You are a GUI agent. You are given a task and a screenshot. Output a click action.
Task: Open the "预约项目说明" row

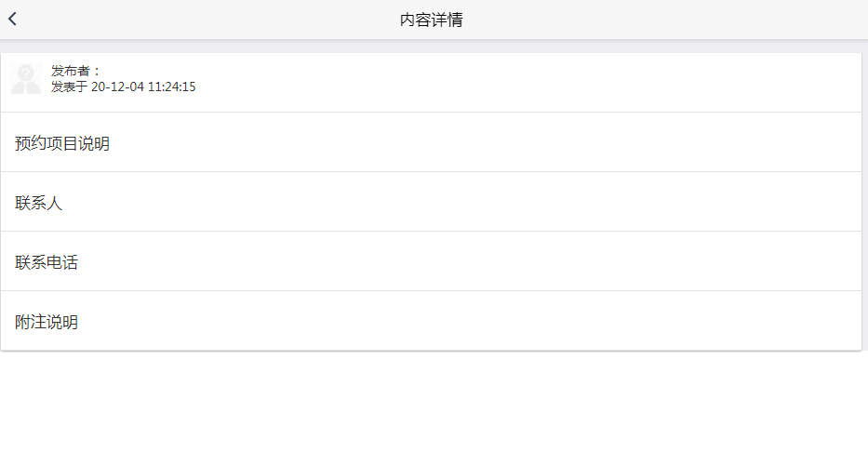(x=62, y=143)
